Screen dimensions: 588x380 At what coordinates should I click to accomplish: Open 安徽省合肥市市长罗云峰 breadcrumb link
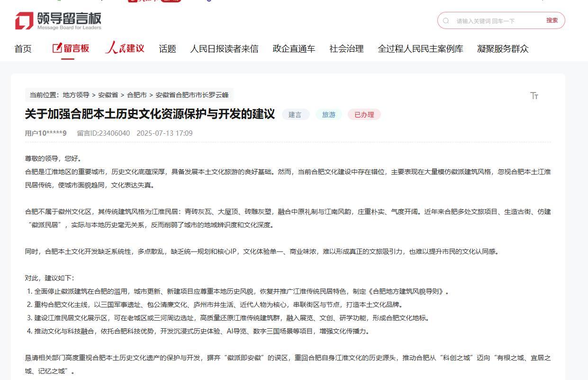192,95
